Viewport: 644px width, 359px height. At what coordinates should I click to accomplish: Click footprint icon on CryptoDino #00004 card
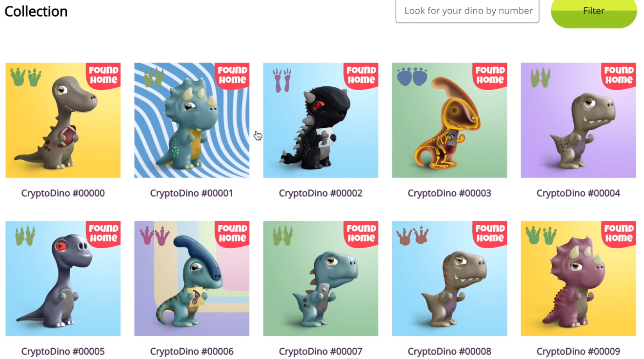541,78
